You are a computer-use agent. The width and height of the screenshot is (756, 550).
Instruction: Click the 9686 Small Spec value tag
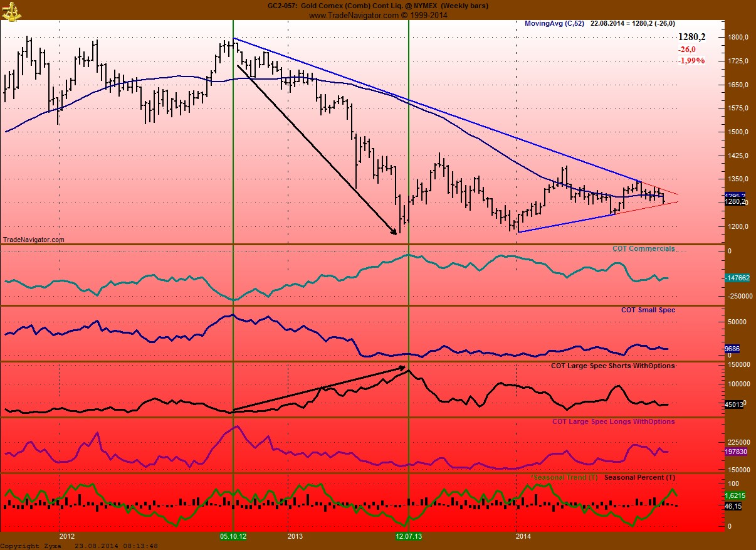[732, 349]
